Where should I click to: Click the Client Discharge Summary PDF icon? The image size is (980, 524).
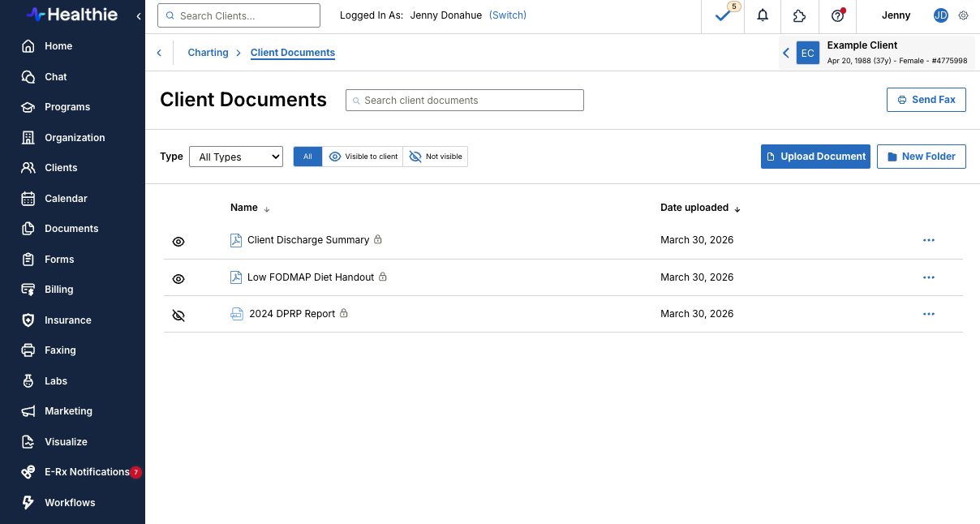pyautogui.click(x=236, y=240)
